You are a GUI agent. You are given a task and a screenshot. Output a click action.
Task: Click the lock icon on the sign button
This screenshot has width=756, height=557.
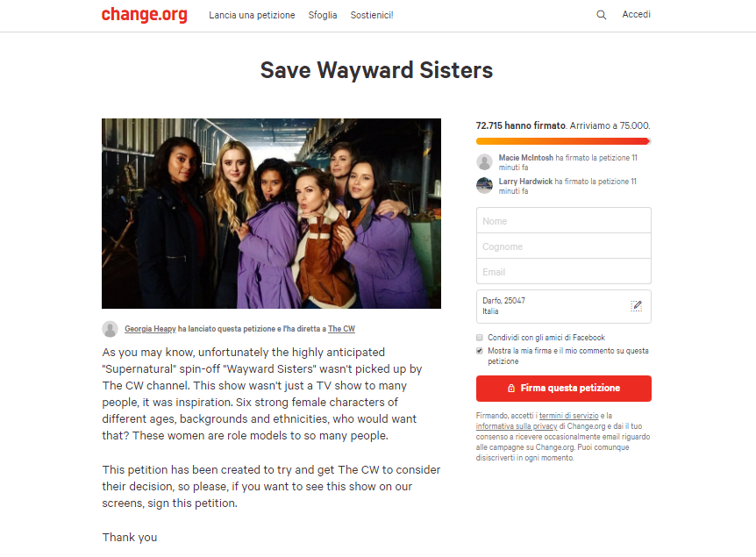(511, 389)
